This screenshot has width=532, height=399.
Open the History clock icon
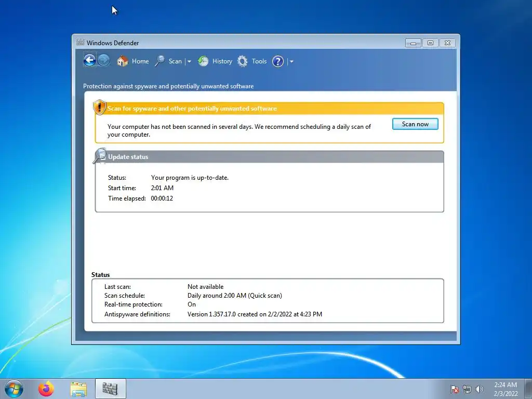click(203, 61)
